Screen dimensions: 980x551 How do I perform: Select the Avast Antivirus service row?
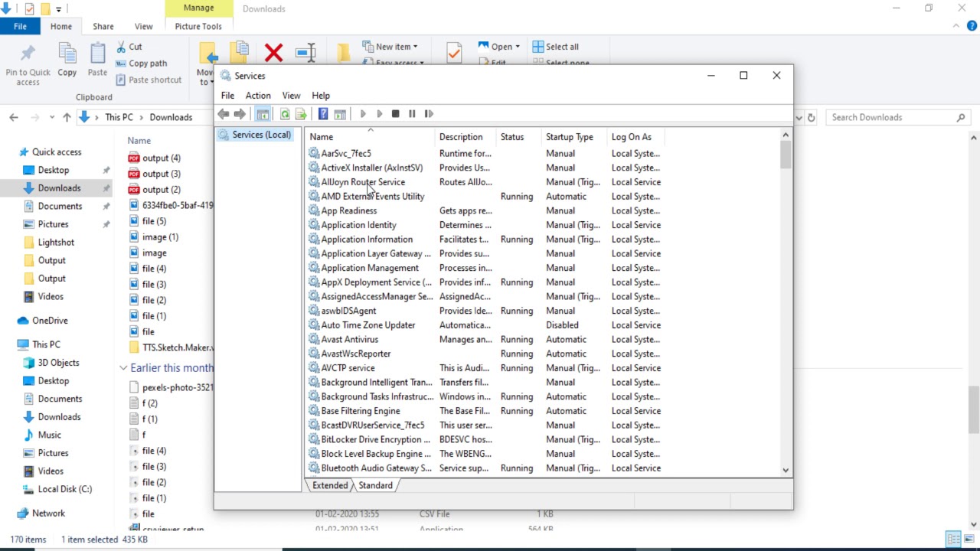349,340
